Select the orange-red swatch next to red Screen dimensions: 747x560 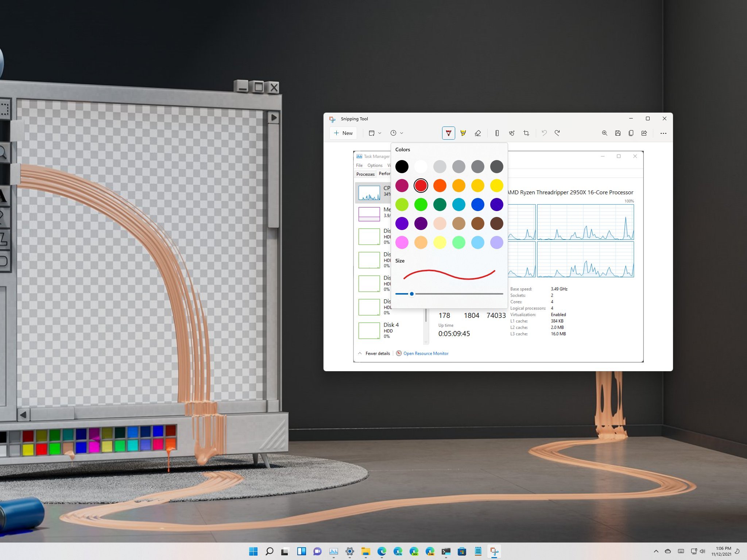coord(440,186)
